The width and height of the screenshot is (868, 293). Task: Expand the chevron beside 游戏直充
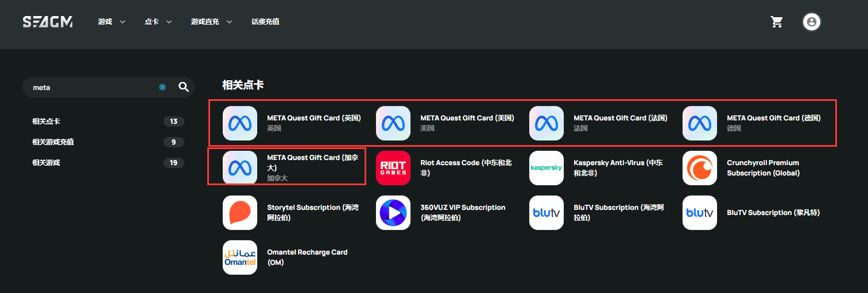(229, 22)
